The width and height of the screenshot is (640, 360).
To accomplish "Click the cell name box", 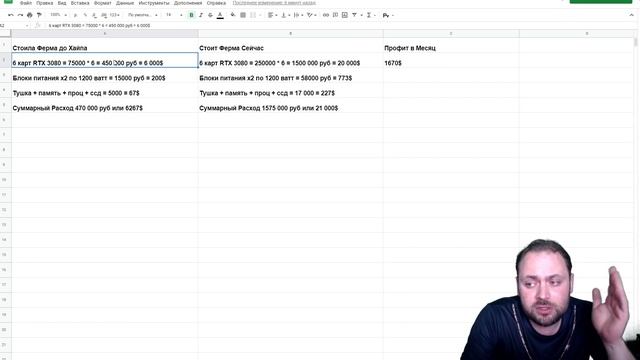I will pos(14,25).
